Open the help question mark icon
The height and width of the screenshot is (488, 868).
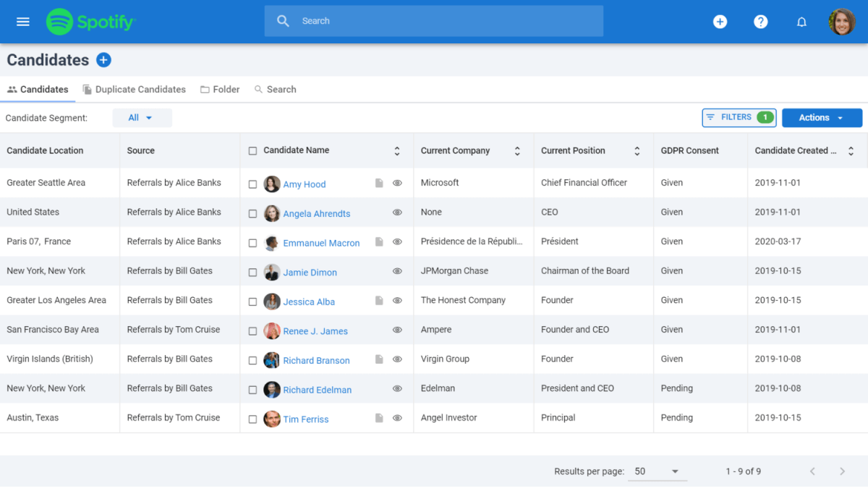point(761,22)
